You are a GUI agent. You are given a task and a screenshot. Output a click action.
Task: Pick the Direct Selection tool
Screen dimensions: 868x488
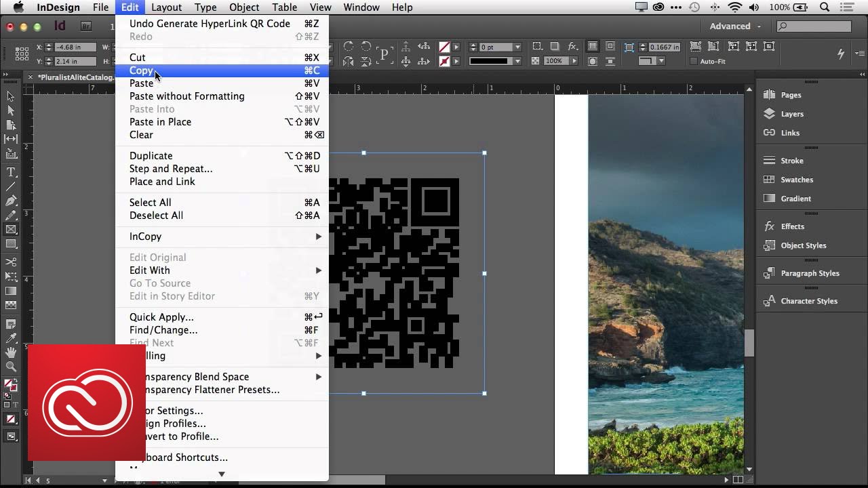click(11, 110)
